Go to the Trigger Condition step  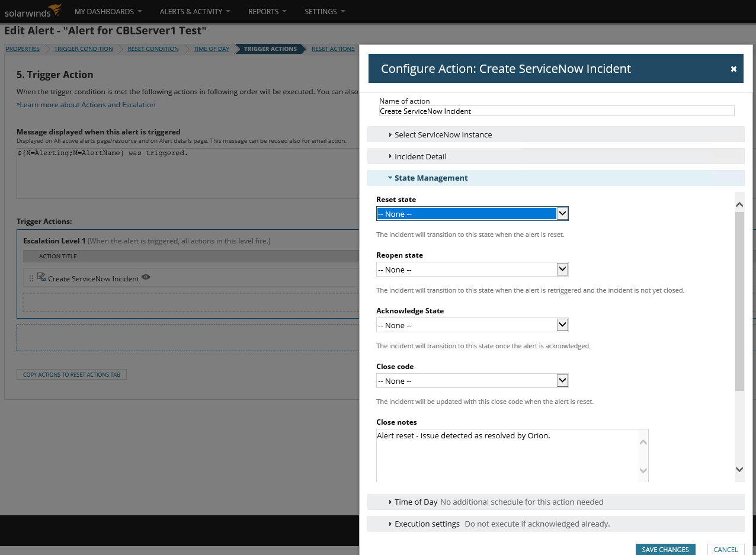[x=84, y=49]
